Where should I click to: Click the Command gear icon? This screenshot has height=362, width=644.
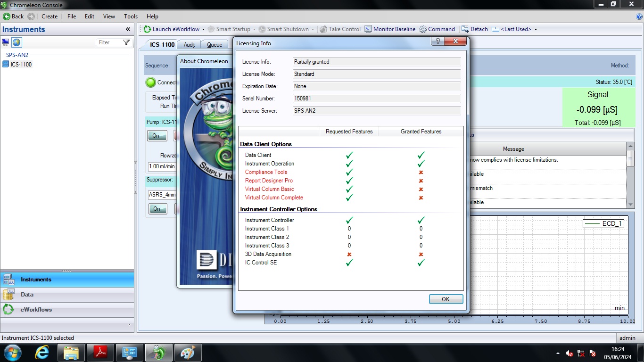(423, 29)
